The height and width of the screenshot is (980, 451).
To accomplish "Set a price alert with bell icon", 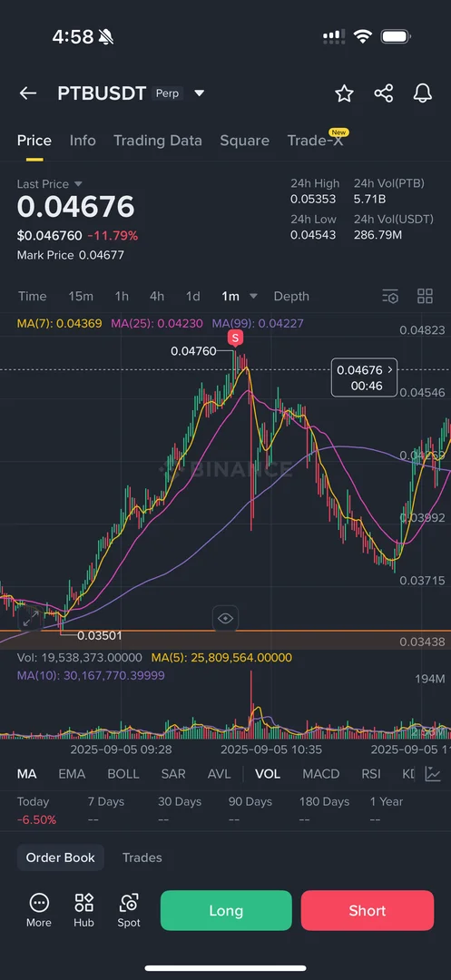I will click(x=423, y=93).
